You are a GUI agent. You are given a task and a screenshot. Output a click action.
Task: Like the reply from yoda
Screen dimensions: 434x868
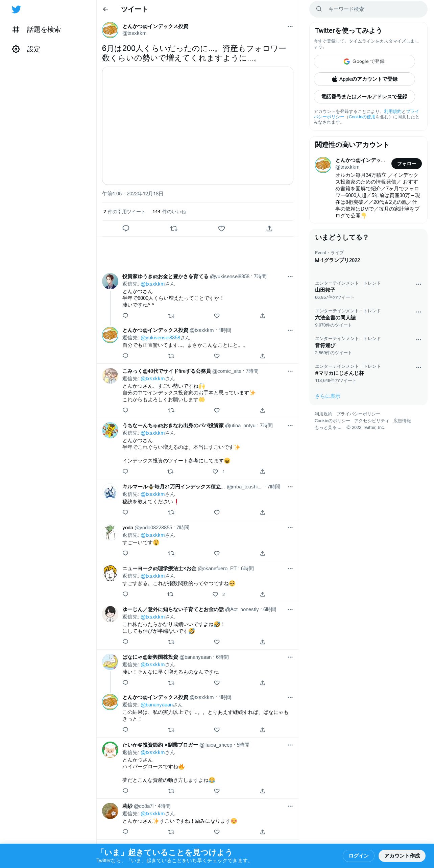[x=217, y=553]
